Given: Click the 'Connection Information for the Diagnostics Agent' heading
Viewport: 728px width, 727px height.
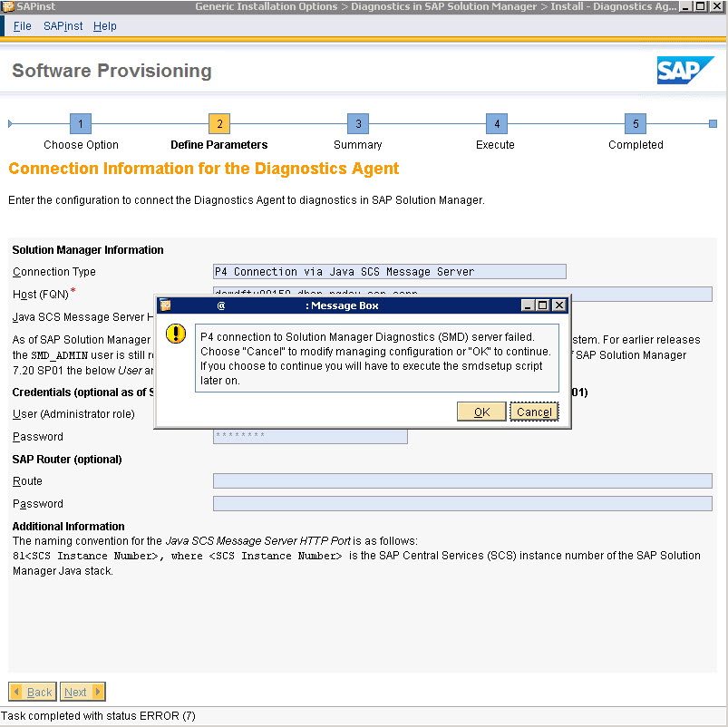Looking at the screenshot, I should [x=203, y=169].
